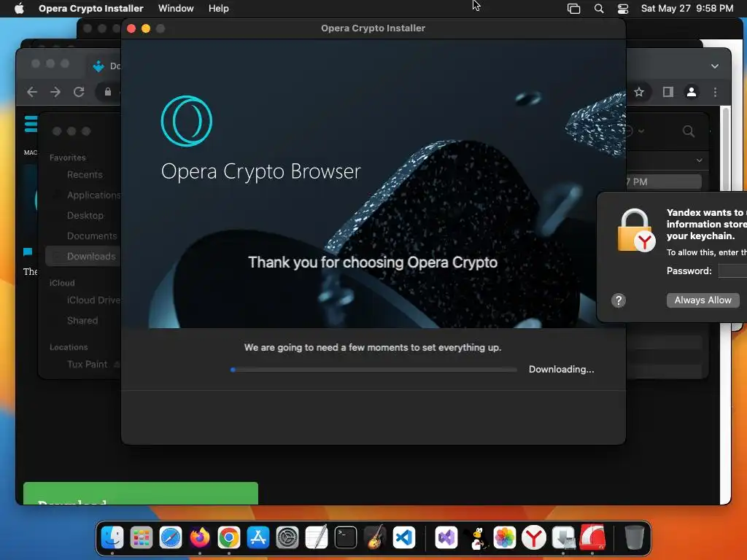Open the App Store dock icon
The image size is (747, 560).
(x=258, y=537)
